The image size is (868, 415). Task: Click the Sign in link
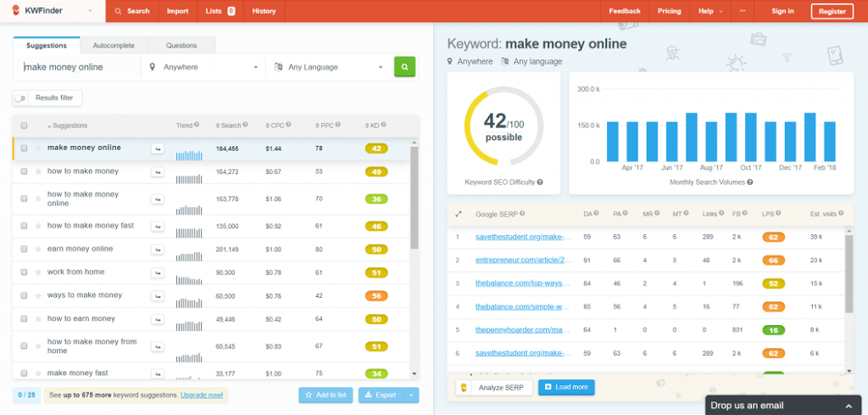(782, 11)
